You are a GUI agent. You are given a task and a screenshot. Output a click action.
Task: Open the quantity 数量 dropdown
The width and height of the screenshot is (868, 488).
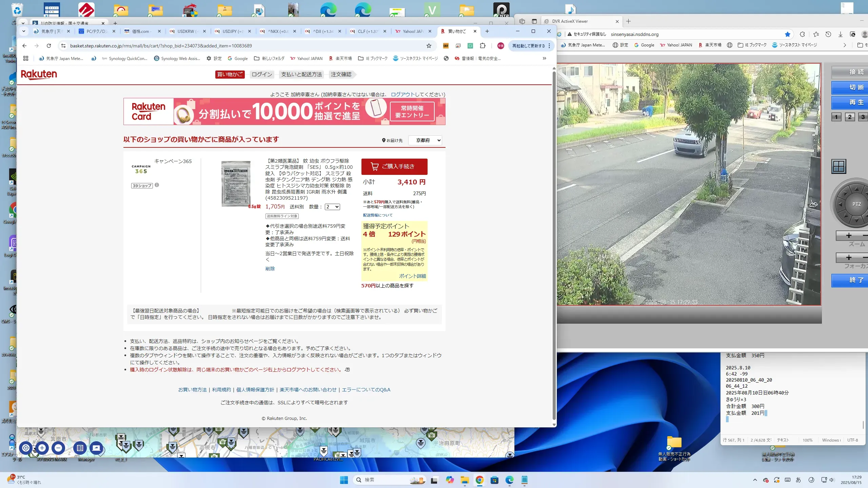coord(332,207)
